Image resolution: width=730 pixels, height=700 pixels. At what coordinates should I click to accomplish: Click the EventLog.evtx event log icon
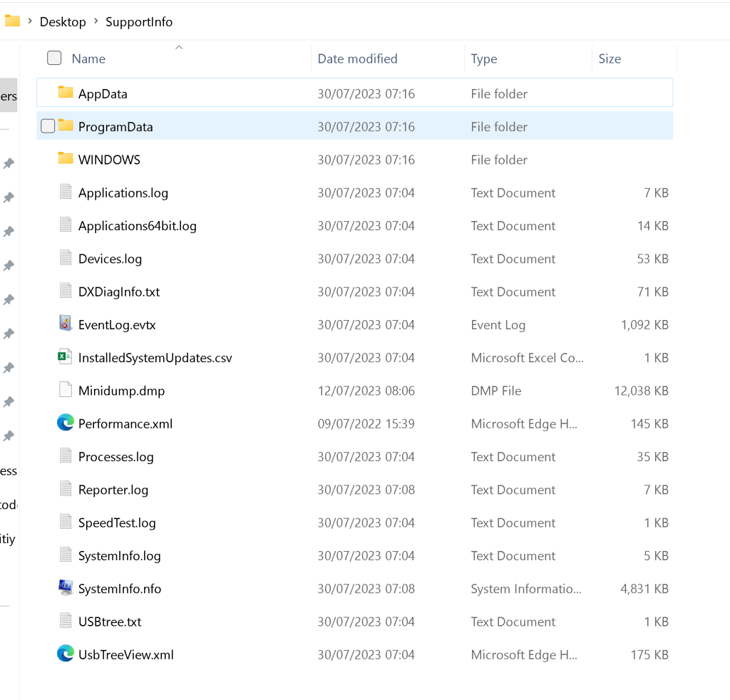(x=66, y=324)
